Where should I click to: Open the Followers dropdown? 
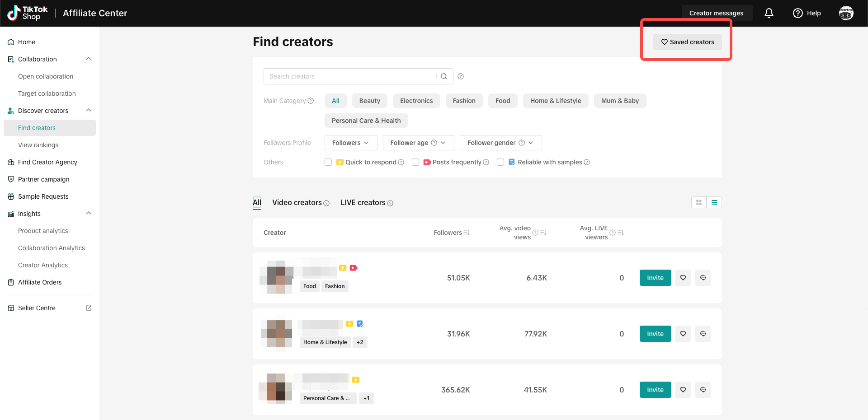click(x=350, y=143)
